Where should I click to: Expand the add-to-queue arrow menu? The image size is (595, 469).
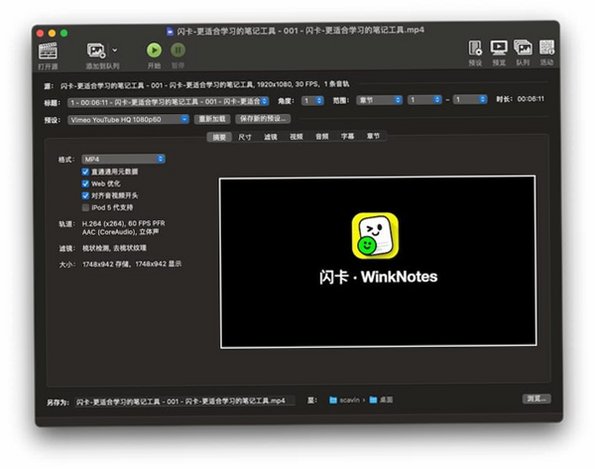pos(115,50)
